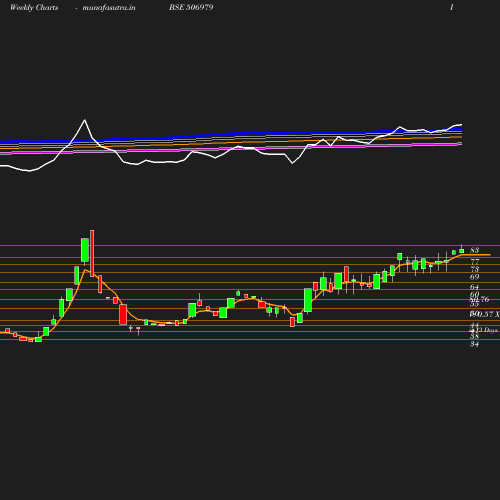Select the price axis label "77"
The width and height of the screenshot is (500, 500).
coord(475,262)
